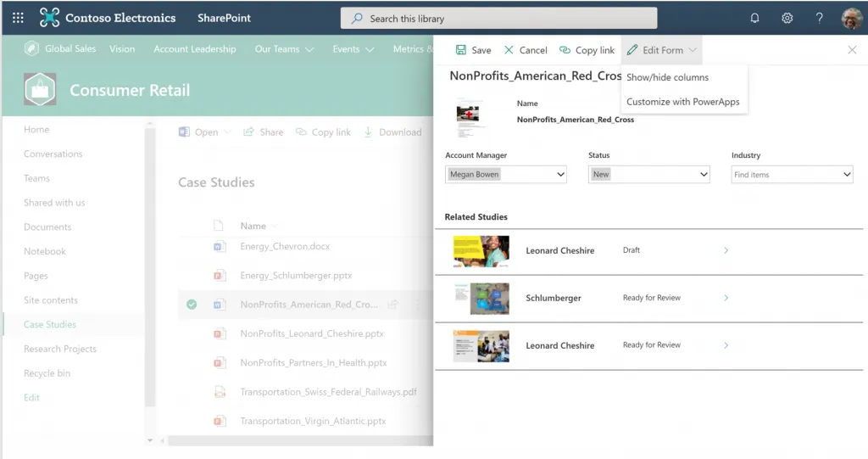Click the NonProfits_Partners_In_Health.pptx file icon
The image size is (868, 459).
tap(220, 363)
